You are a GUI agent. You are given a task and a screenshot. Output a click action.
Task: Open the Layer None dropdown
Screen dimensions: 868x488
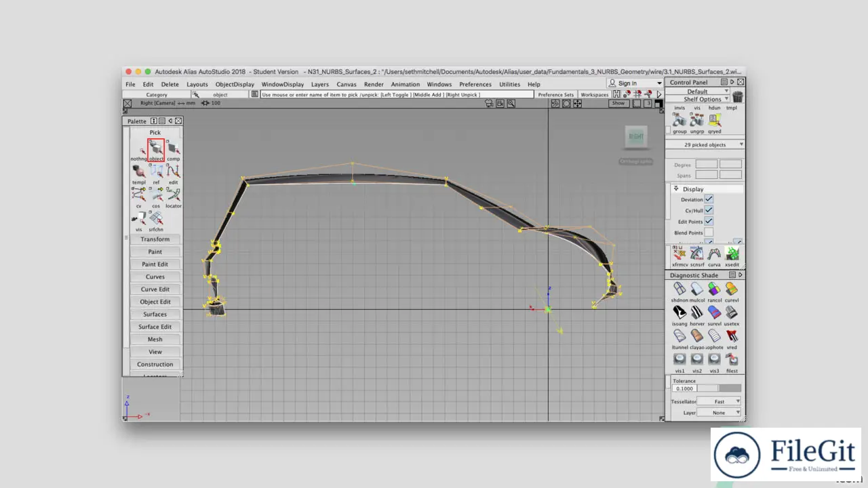pyautogui.click(x=719, y=412)
